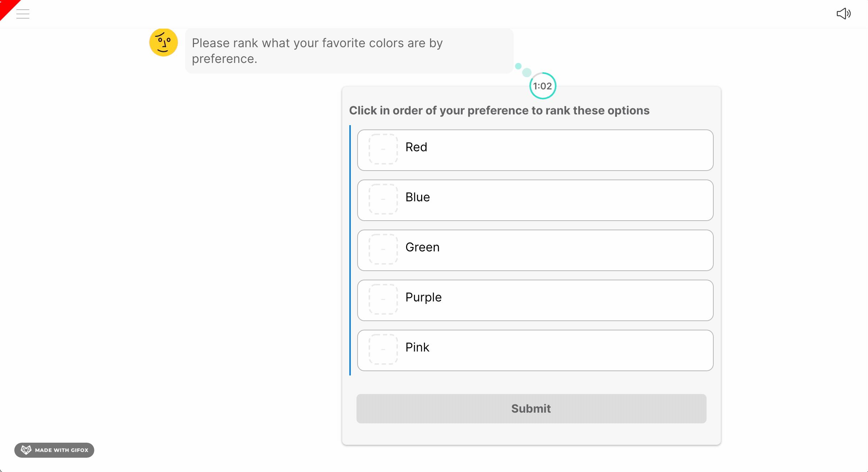The height and width of the screenshot is (472, 868).
Task: Tick the rank box beside Red
Action: [x=383, y=149]
